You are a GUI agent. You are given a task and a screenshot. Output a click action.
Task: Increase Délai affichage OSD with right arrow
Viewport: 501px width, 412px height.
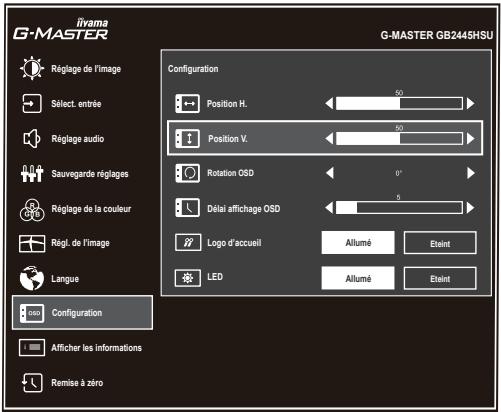pyautogui.click(x=470, y=208)
